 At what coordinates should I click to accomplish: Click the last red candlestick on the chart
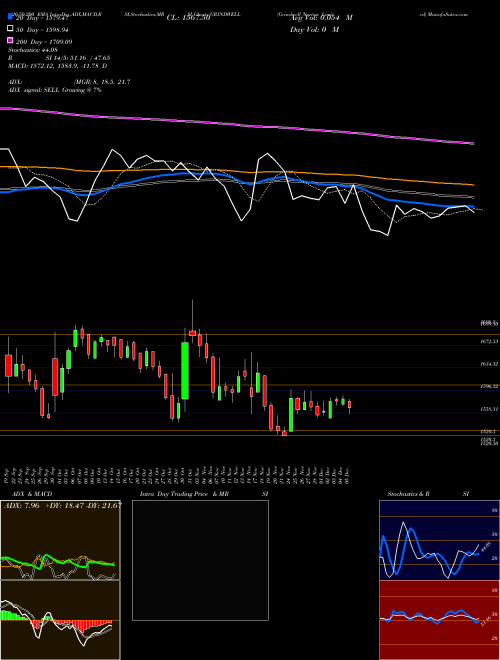(x=349, y=405)
